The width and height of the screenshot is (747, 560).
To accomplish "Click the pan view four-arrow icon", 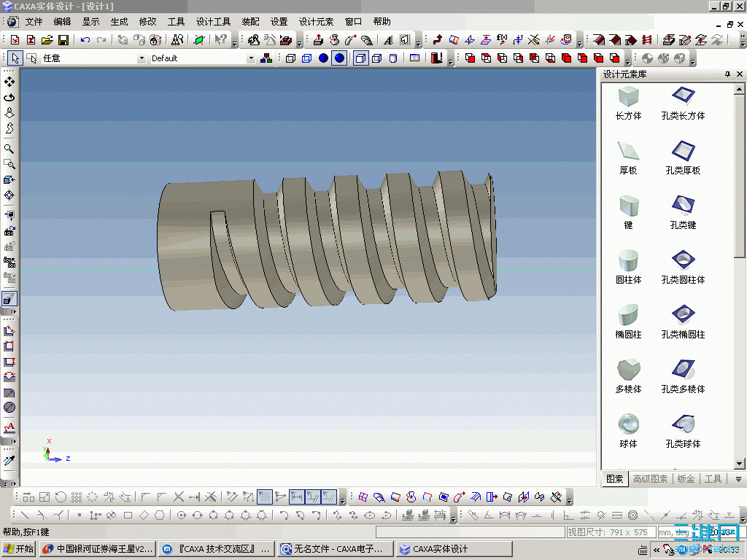I will 9,82.
